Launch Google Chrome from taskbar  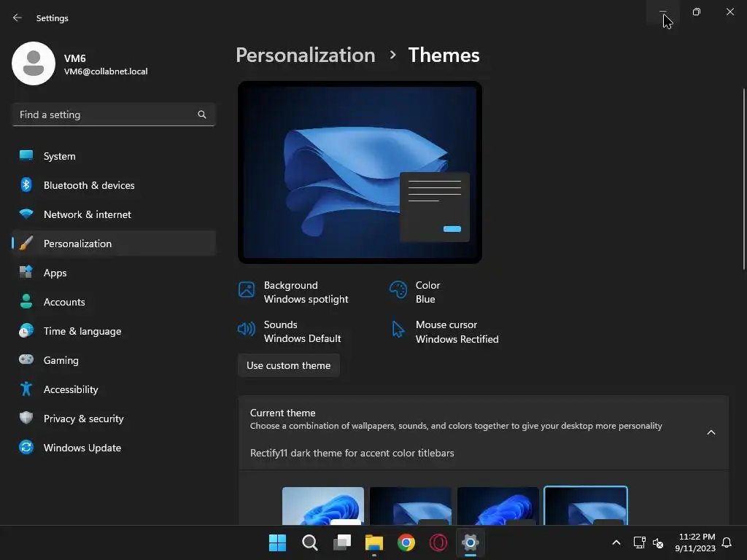point(406,542)
